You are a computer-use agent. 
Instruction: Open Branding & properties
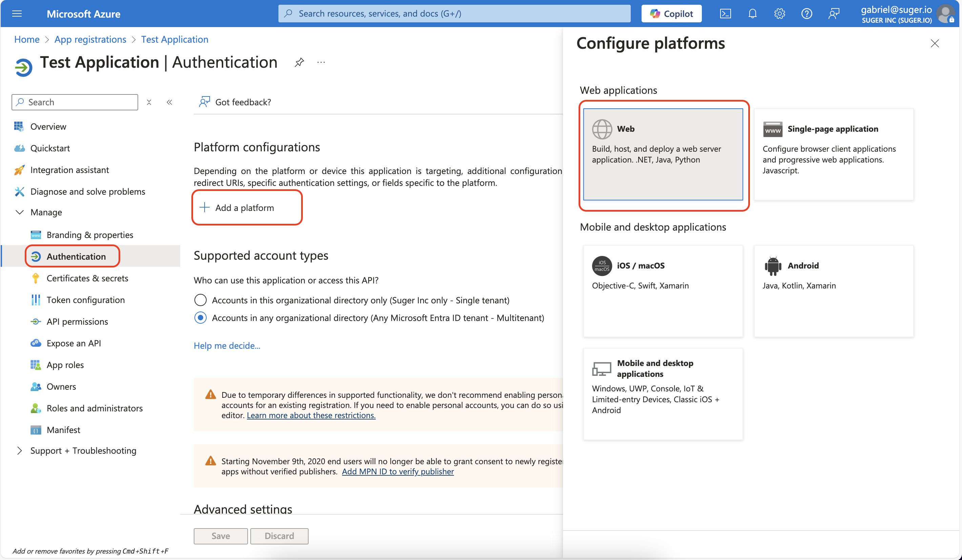click(x=90, y=235)
